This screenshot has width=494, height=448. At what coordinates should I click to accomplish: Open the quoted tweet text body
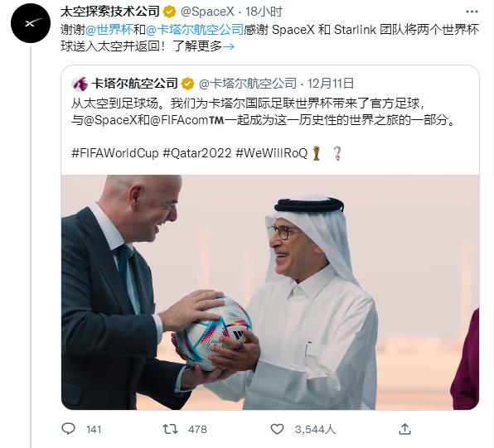click(264, 129)
